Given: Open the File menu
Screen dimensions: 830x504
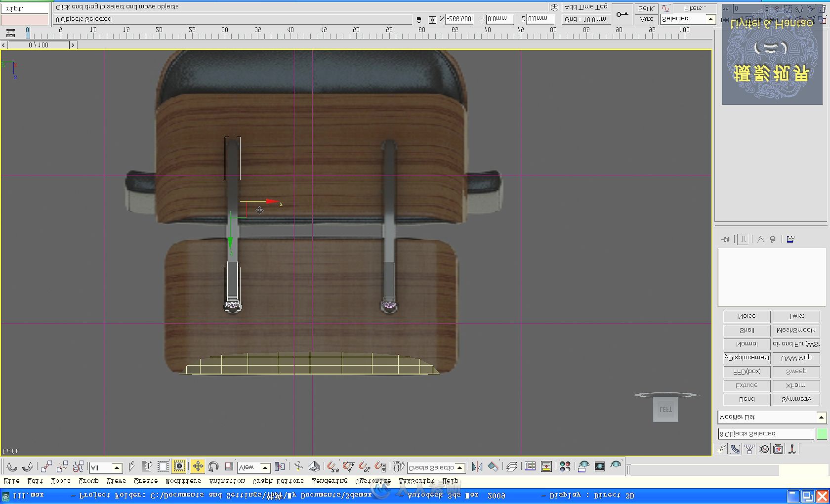Looking at the screenshot, I should pos(12,481).
